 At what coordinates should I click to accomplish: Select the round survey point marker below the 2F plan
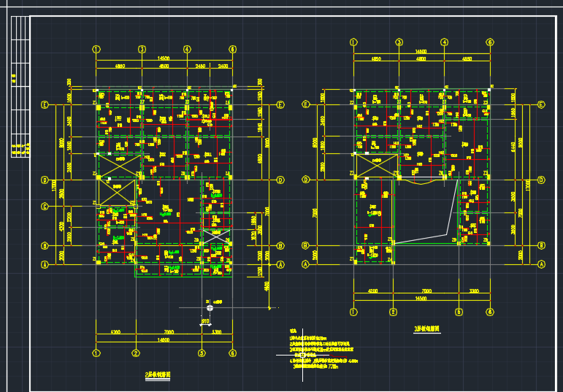[210, 308]
